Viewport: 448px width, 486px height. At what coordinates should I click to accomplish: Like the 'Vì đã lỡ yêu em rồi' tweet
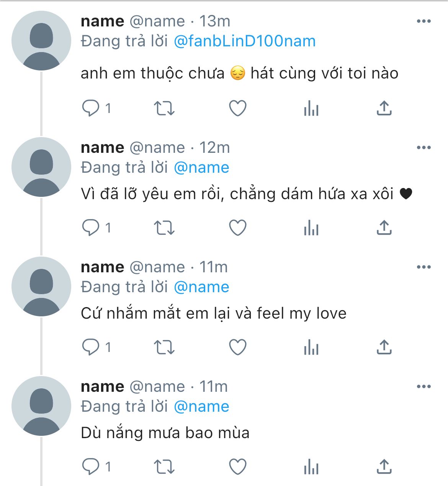point(237,228)
